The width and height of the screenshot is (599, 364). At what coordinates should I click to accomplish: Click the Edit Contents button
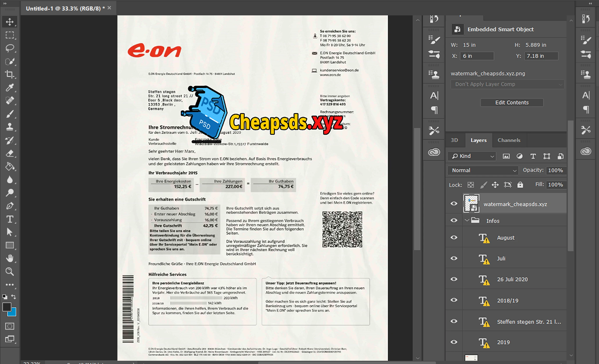pos(512,103)
